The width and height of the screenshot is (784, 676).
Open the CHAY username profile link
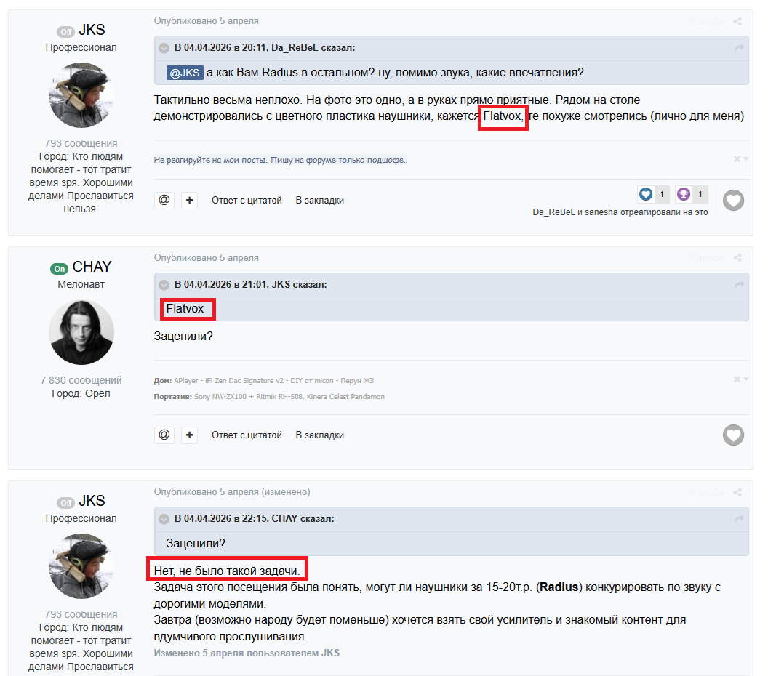[92, 267]
